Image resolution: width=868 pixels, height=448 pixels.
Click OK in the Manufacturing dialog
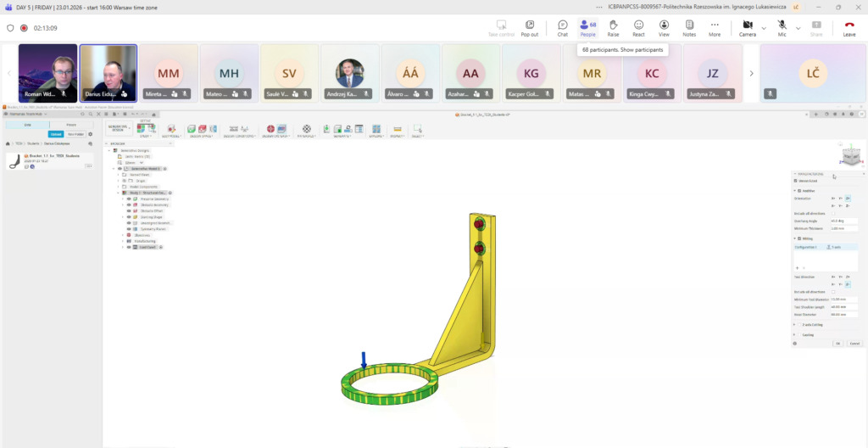click(836, 343)
